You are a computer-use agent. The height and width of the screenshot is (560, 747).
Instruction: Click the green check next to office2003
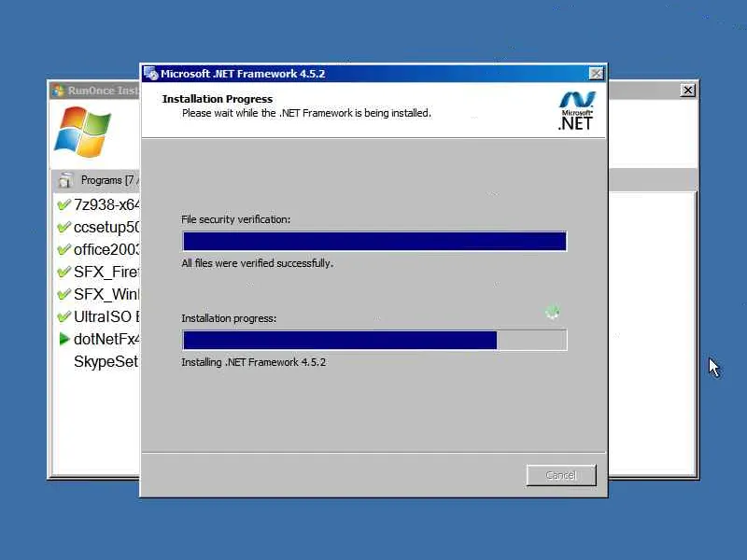[63, 249]
